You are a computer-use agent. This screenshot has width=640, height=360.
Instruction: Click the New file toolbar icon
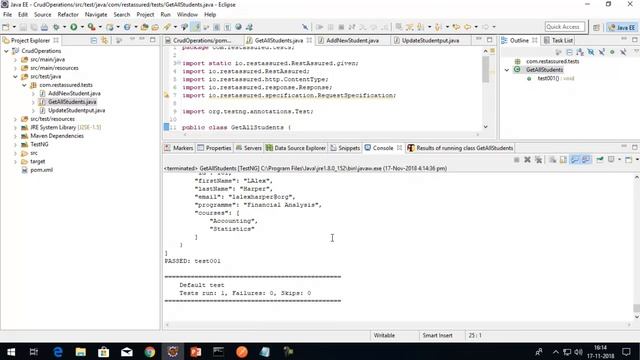(6, 27)
